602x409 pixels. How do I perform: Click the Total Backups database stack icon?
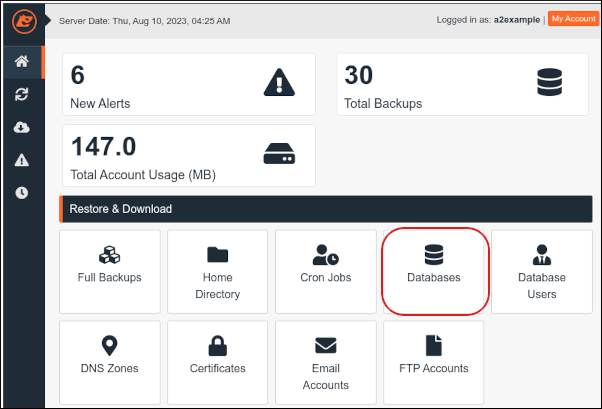click(549, 82)
